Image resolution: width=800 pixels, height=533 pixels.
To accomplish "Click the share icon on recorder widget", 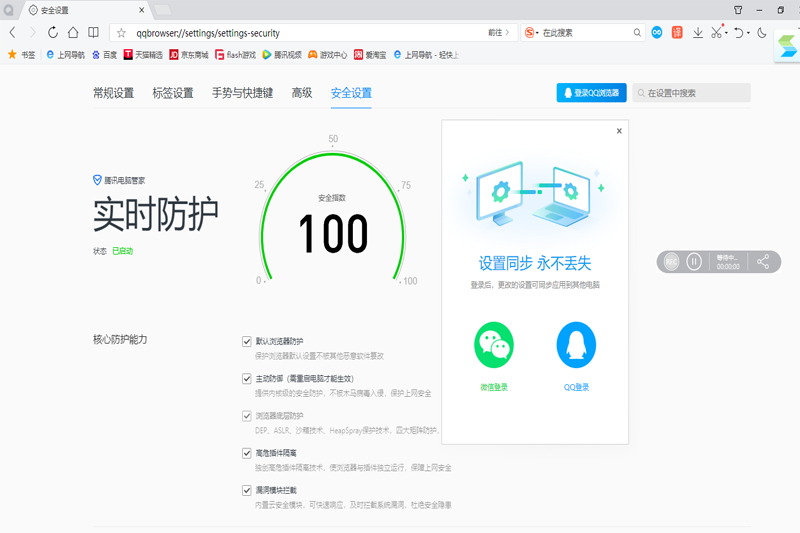I will 763,261.
